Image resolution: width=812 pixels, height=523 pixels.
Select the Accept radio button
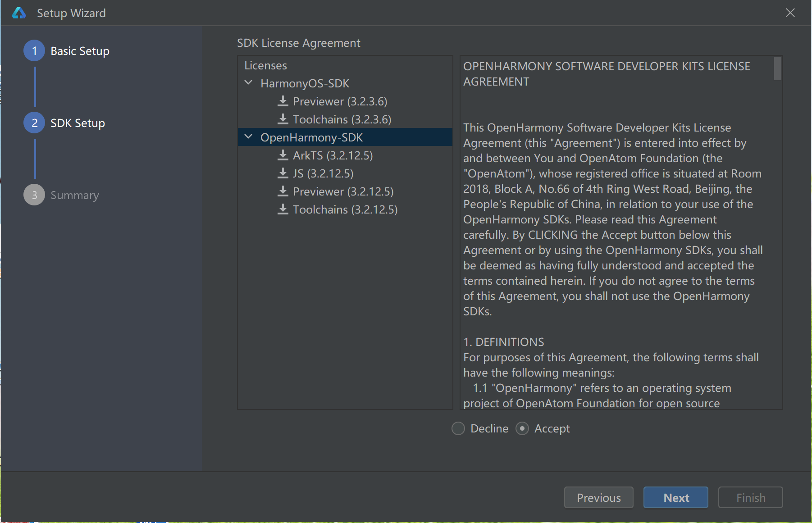[522, 428]
